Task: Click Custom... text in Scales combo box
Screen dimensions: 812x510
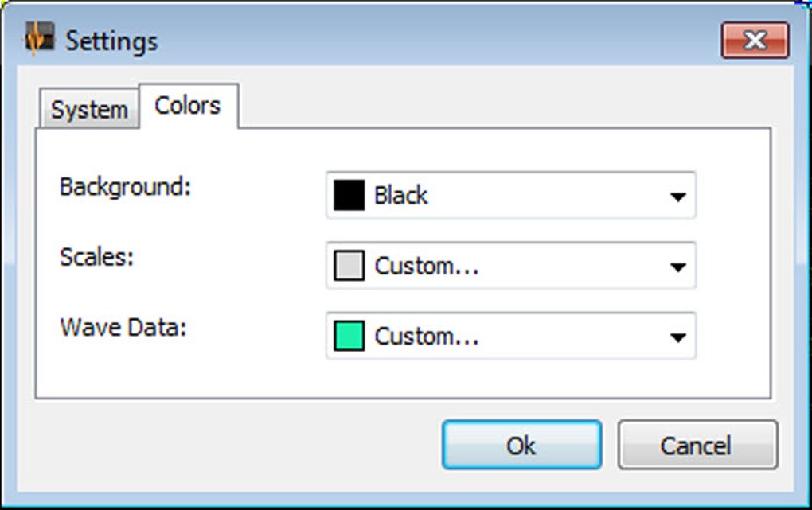Action: (426, 266)
